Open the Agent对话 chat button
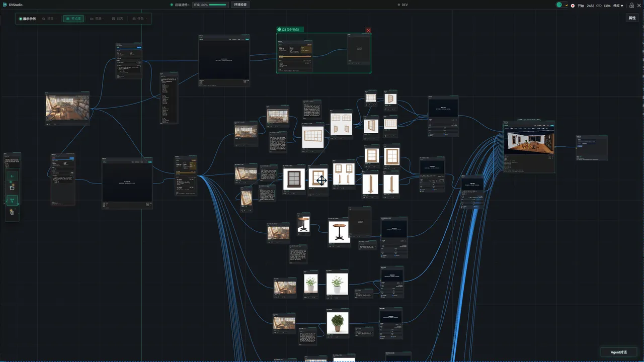 pyautogui.click(x=619, y=352)
